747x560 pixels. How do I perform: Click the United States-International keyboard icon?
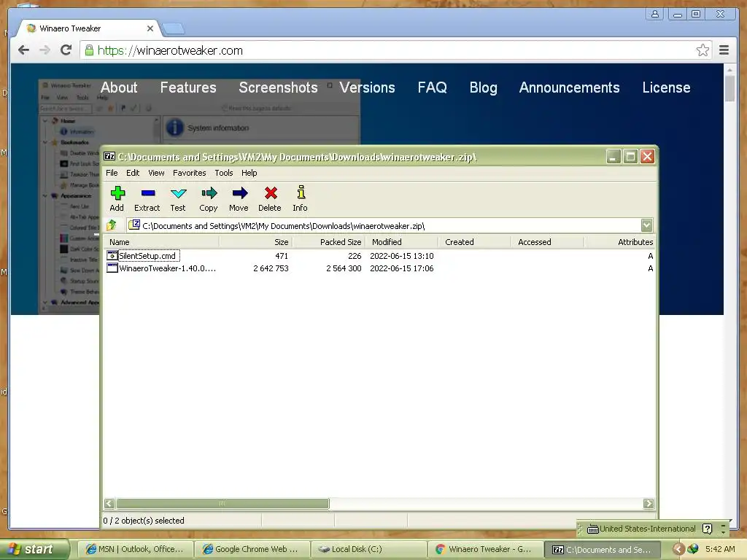(592, 529)
